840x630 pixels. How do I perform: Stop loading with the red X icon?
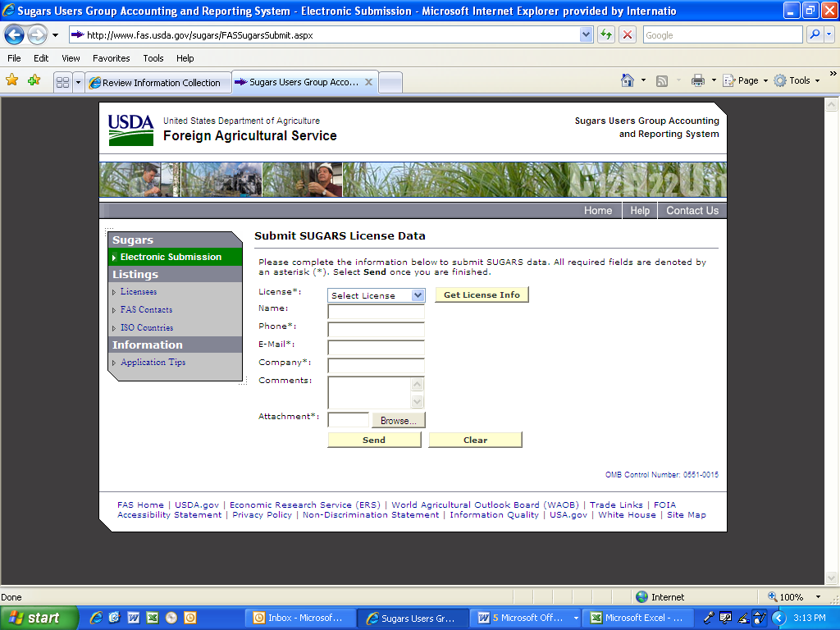point(628,35)
